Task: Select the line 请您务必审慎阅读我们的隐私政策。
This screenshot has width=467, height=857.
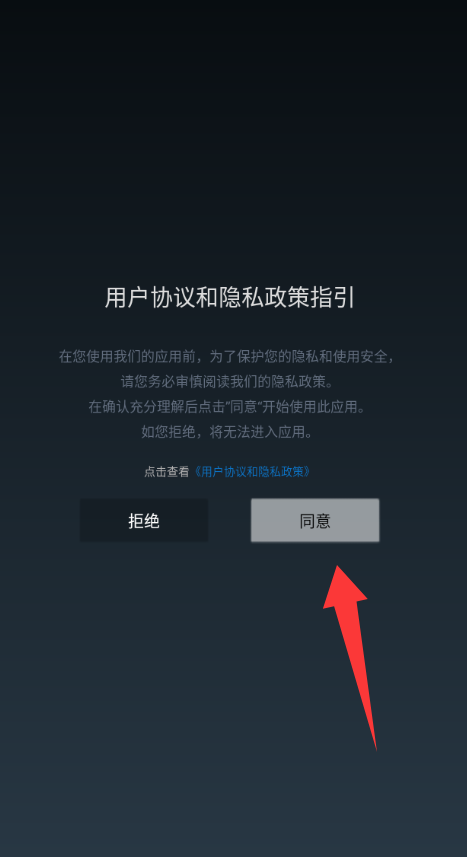Action: [x=227, y=381]
